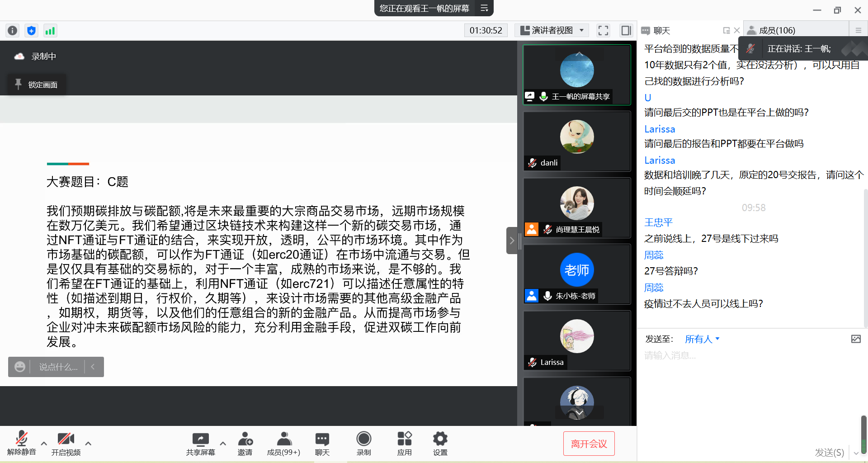Click the red 离开会议 button

point(589,444)
